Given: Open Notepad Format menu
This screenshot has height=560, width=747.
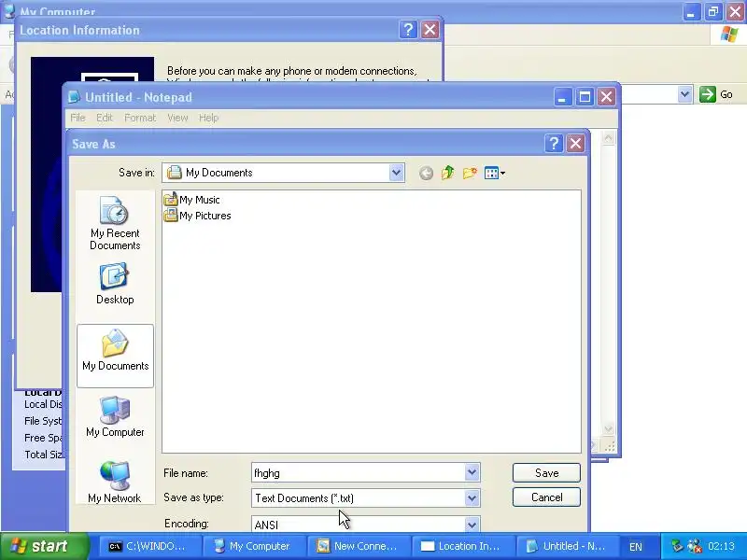Looking at the screenshot, I should coord(140,118).
